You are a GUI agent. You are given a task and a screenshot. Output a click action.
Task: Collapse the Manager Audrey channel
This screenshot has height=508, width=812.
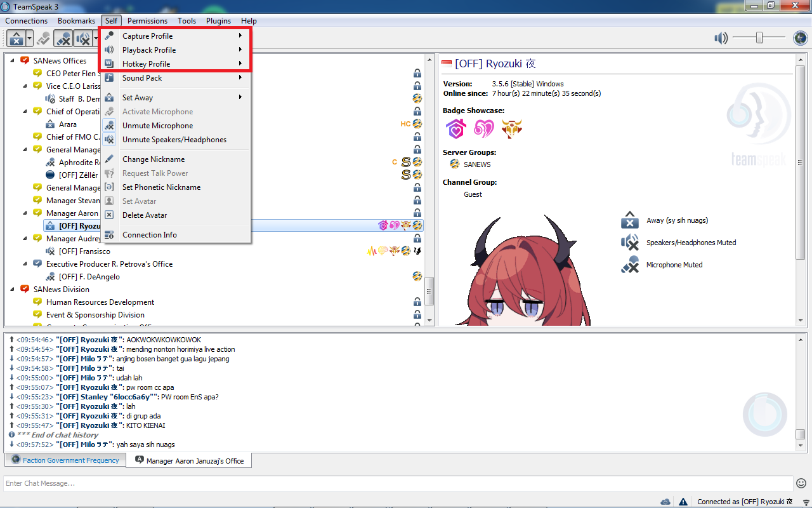[25, 238]
